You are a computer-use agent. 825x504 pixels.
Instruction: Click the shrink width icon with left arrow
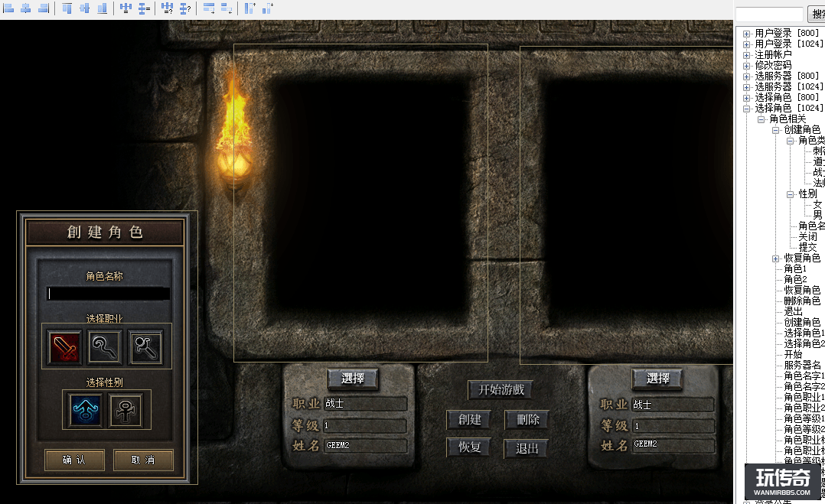pyautogui.click(x=227, y=8)
